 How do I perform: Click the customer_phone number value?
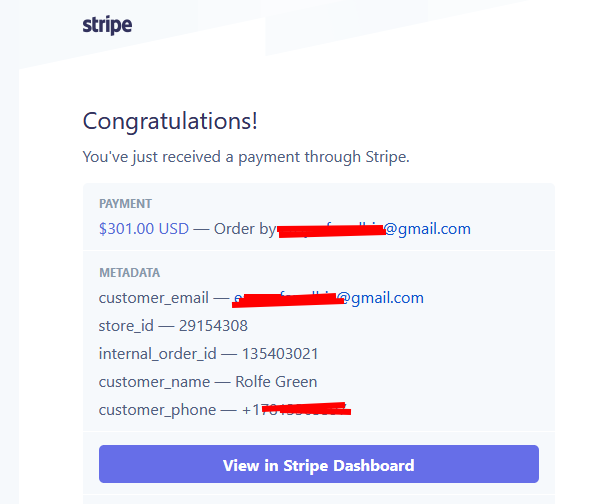tap(297, 410)
